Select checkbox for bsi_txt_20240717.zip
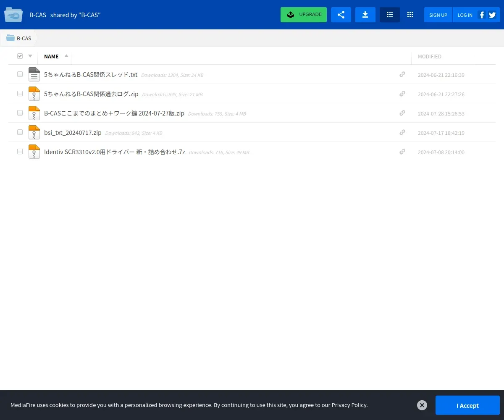Viewport: 504px width, 420px height. click(x=20, y=132)
